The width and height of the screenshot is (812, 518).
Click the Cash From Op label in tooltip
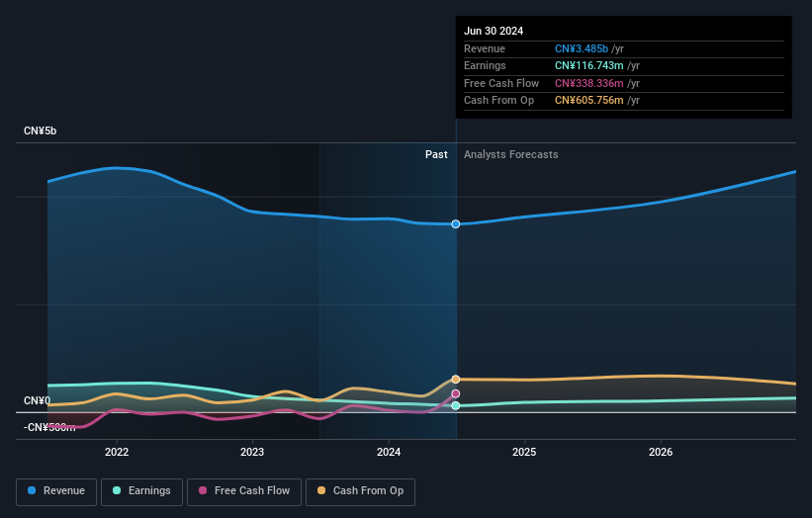point(498,101)
